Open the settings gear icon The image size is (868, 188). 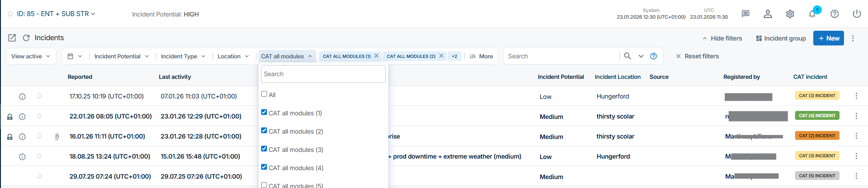click(x=790, y=14)
